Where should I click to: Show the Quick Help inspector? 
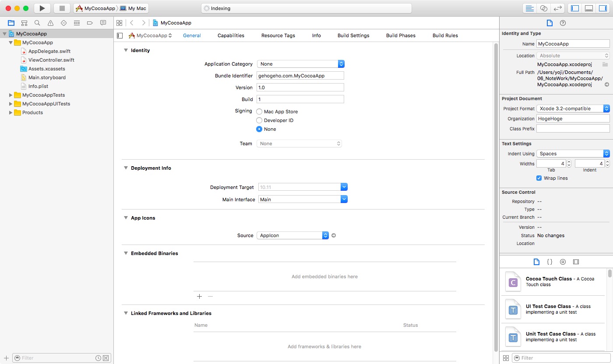[563, 23]
